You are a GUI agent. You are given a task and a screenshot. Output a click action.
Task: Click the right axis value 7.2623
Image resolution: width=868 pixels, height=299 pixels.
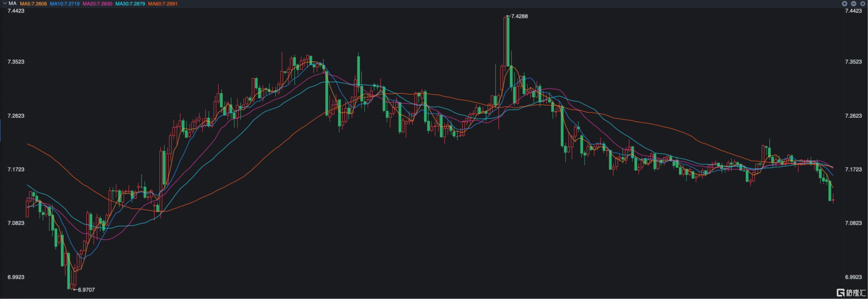(x=853, y=116)
